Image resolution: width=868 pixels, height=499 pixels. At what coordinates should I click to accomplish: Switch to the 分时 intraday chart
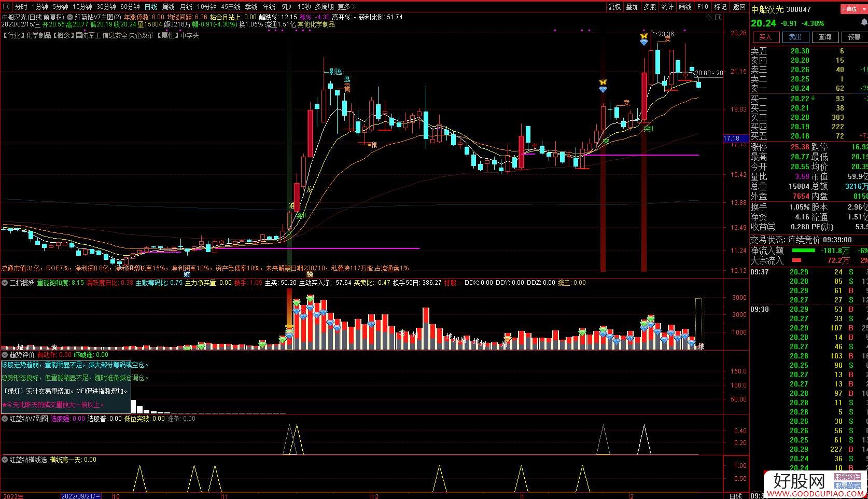21,7
